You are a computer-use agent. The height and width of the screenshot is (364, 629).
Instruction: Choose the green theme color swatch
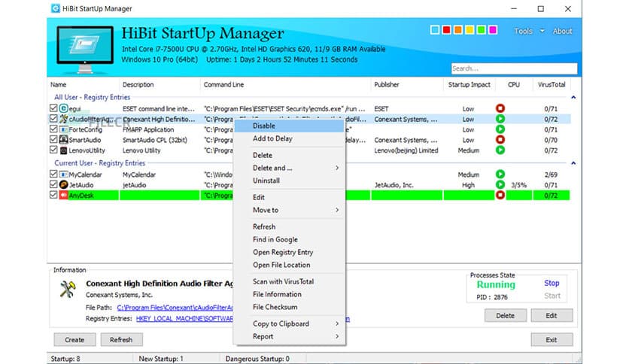[481, 29]
